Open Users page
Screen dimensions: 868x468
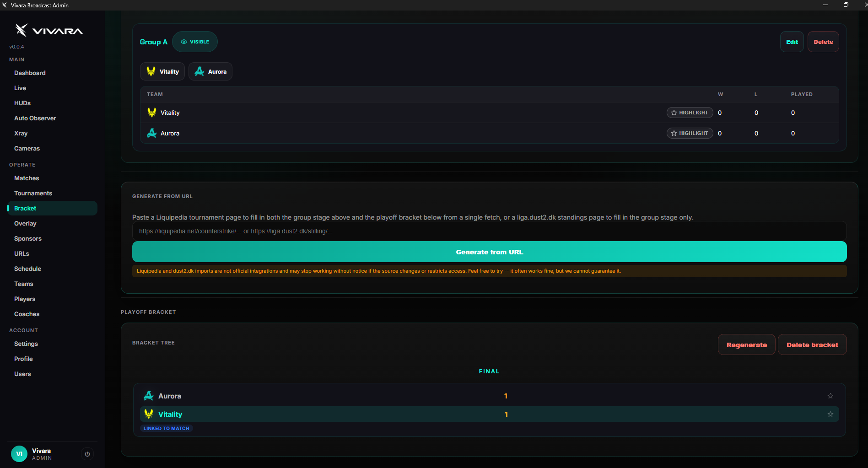click(52, 374)
